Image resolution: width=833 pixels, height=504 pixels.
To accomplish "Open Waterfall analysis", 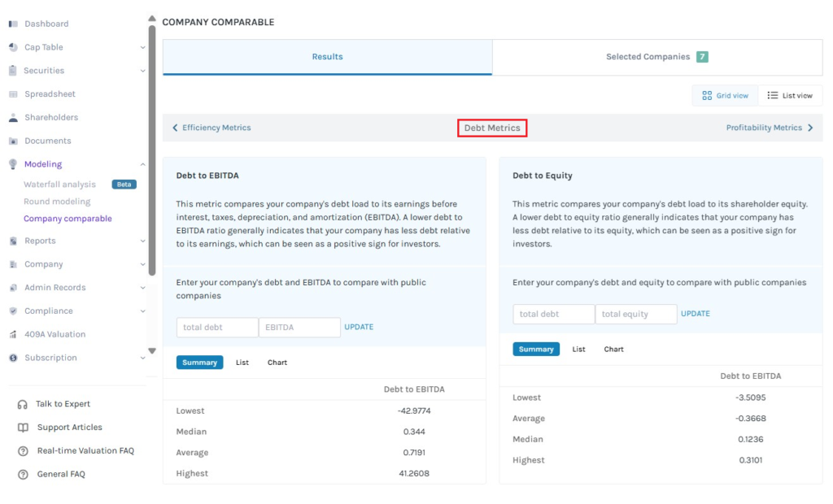I will pyautogui.click(x=59, y=185).
